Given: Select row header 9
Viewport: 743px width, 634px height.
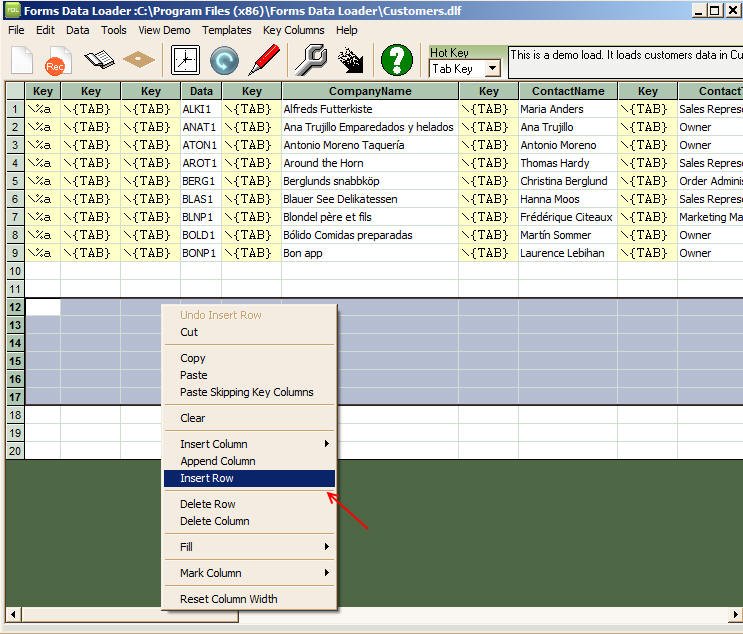Looking at the screenshot, I should click(15, 253).
